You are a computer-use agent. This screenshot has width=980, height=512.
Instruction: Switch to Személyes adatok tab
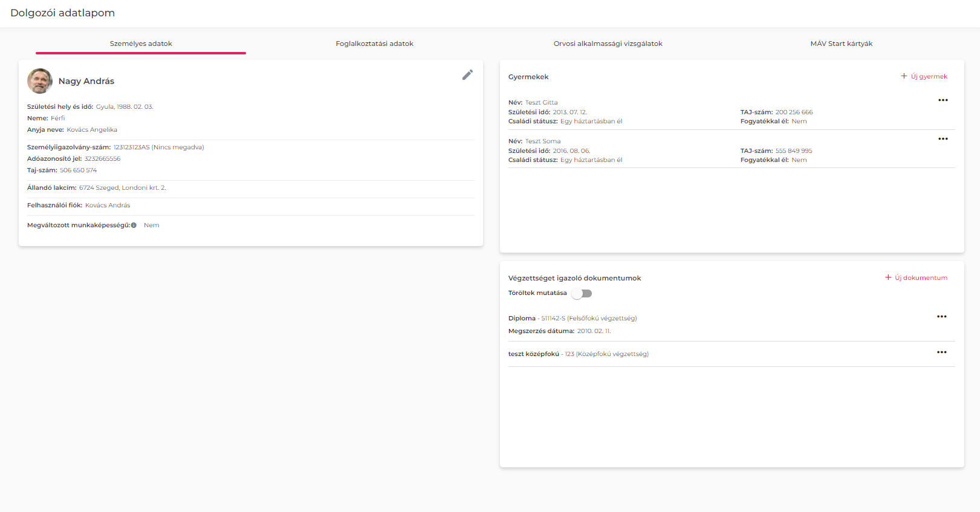coord(141,44)
